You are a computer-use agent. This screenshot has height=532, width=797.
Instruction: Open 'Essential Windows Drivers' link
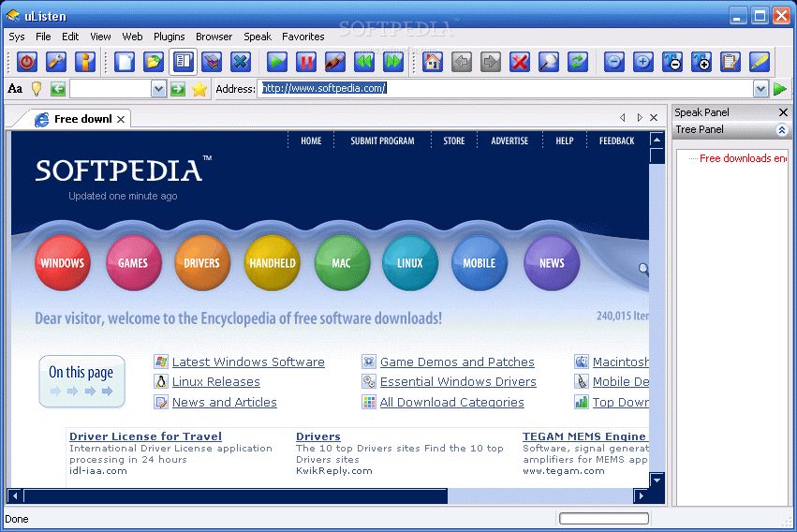click(458, 381)
